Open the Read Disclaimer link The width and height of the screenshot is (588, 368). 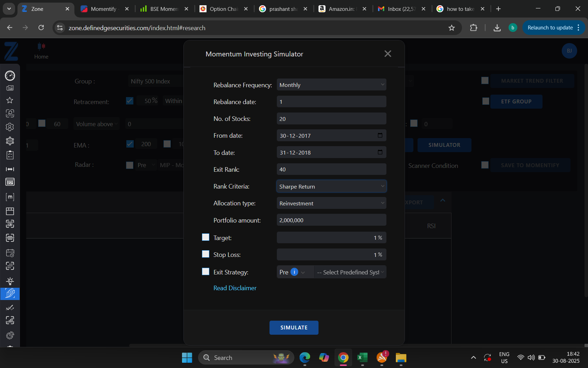pos(235,288)
